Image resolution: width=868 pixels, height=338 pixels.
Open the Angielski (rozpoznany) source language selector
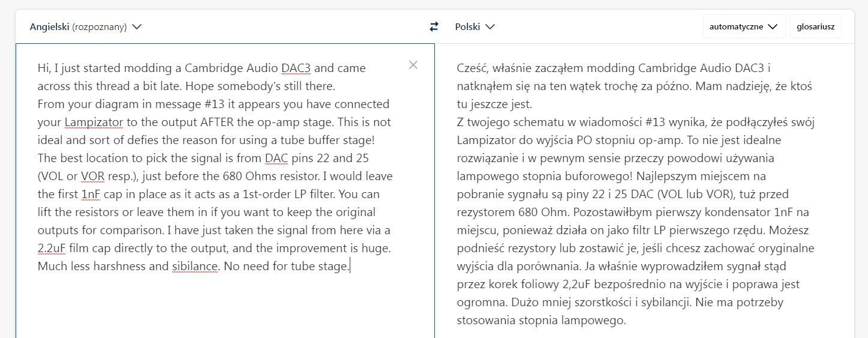(85, 26)
